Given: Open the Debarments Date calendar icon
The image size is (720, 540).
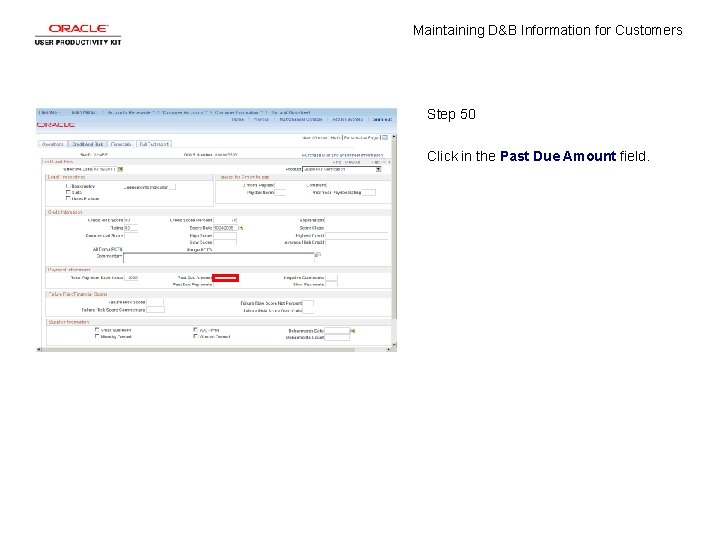Looking at the screenshot, I should (353, 331).
